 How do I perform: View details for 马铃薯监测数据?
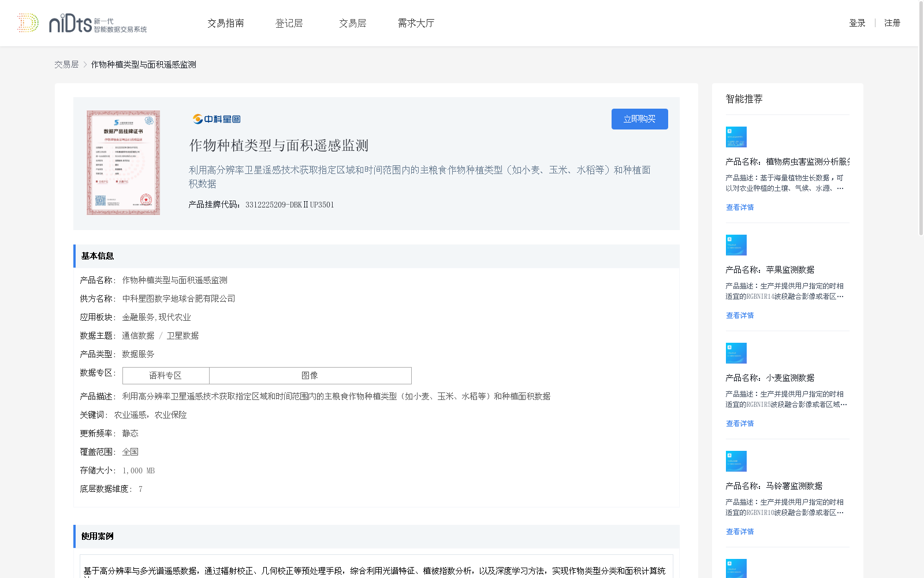[740, 532]
